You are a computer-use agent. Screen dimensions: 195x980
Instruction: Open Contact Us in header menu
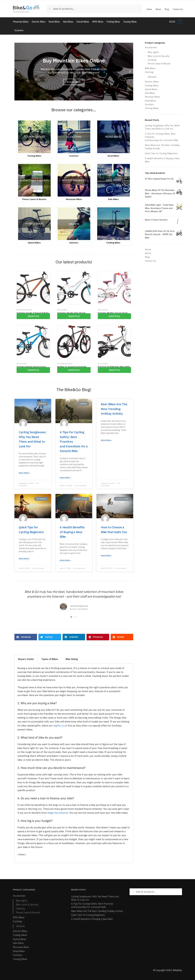tap(178, 9)
